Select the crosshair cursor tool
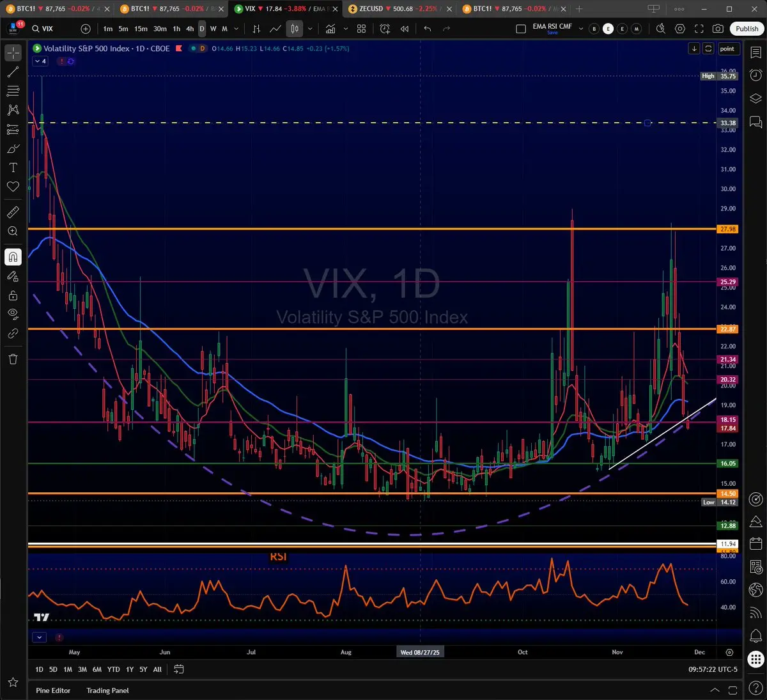Image resolution: width=767 pixels, height=700 pixels. click(x=13, y=53)
